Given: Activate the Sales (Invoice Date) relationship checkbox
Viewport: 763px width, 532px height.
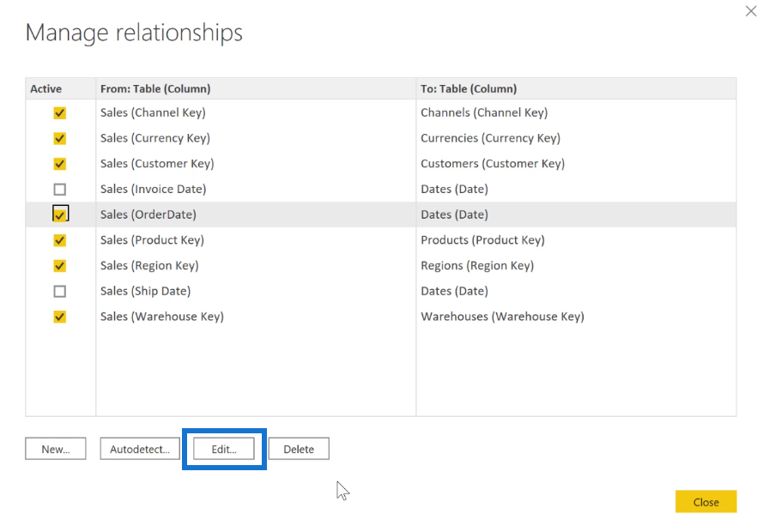Looking at the screenshot, I should (60, 189).
